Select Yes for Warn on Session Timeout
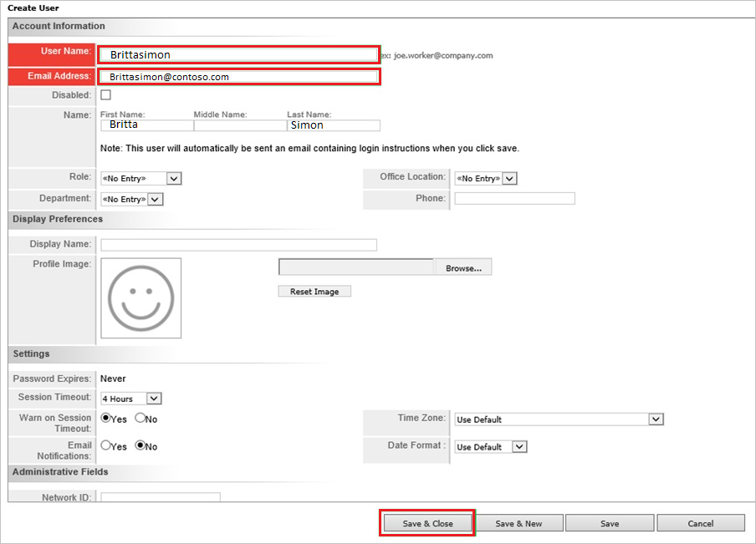 [x=105, y=419]
